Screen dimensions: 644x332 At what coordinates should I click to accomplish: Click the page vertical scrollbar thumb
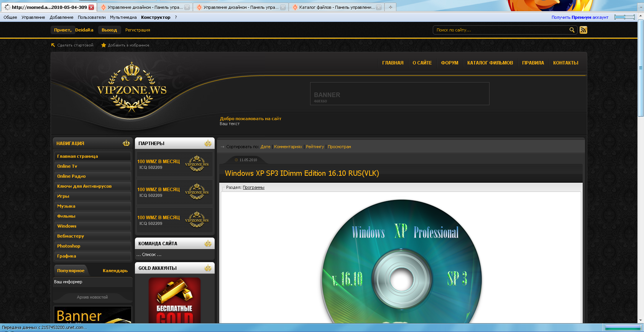point(641,68)
